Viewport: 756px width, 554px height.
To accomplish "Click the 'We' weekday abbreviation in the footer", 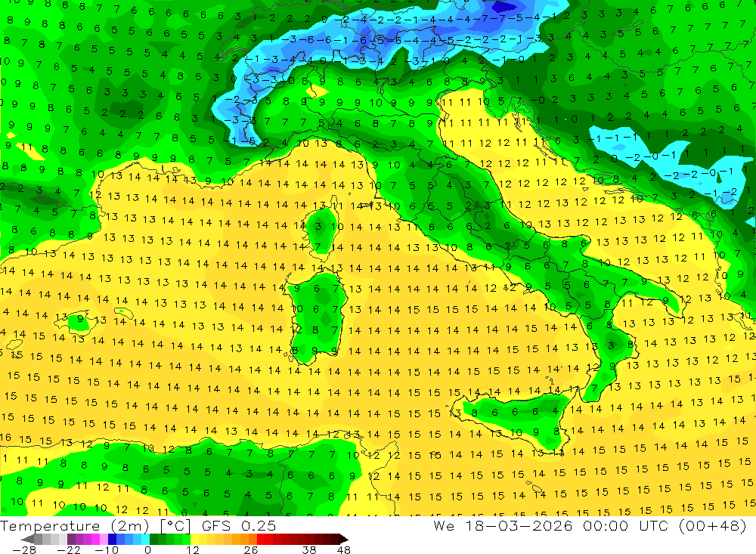I will [444, 525].
